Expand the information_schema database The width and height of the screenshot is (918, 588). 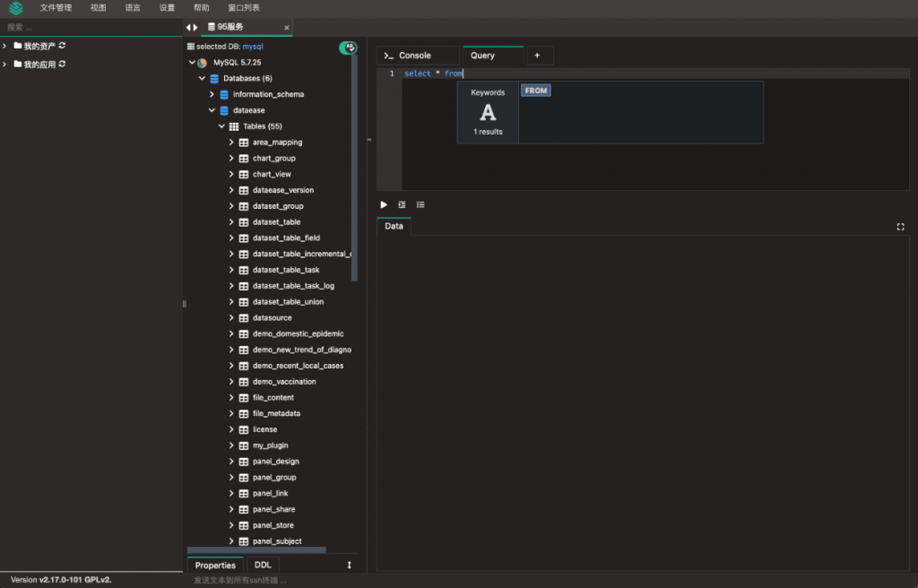click(212, 94)
